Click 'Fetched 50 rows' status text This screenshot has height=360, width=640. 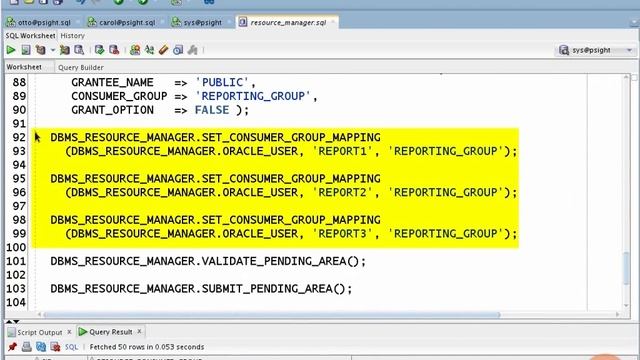[147, 347]
